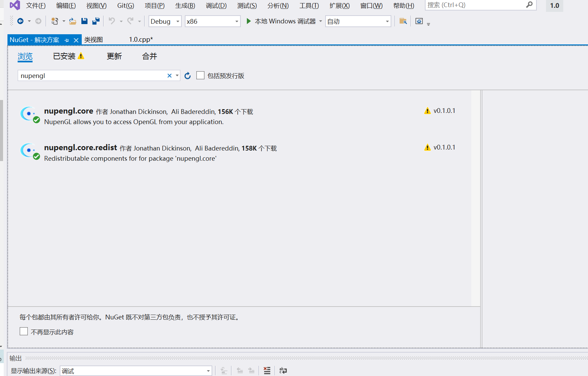Expand the new item dropdown arrow
Screen dimensions: 588x376
coord(64,21)
